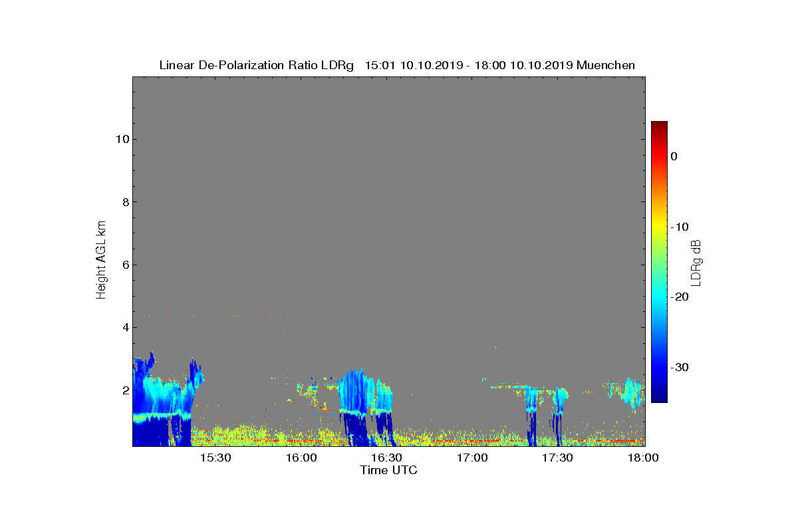Click the 17:00 time tick label
Screen dimensions: 798x532
(x=472, y=458)
